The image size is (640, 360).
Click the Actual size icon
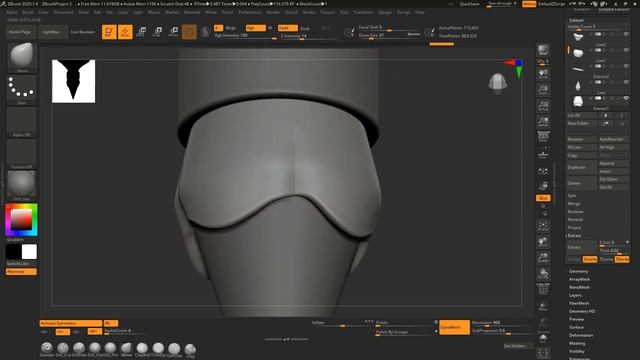(x=543, y=106)
